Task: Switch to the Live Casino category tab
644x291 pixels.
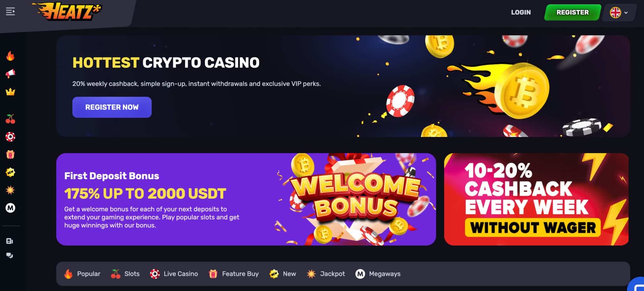Action: pyautogui.click(x=174, y=274)
